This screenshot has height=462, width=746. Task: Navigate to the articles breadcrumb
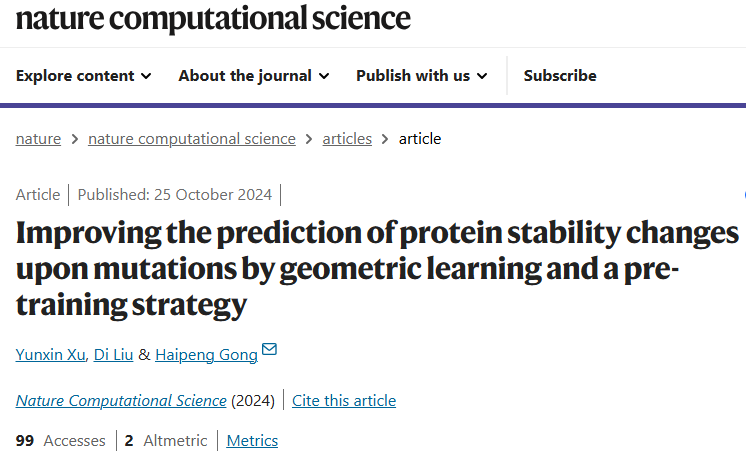347,139
